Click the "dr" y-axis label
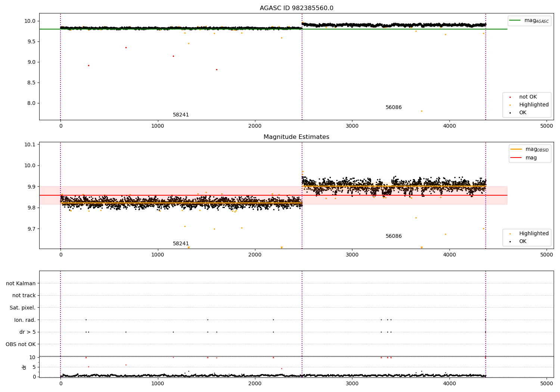This screenshot has width=560, height=392. pos(24,367)
